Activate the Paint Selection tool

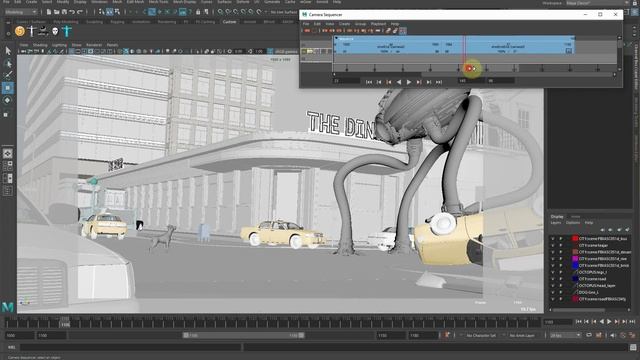pos(8,75)
